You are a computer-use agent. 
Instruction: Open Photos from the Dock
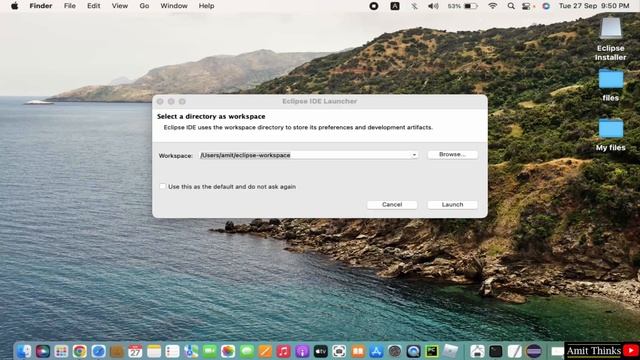[x=228, y=351]
